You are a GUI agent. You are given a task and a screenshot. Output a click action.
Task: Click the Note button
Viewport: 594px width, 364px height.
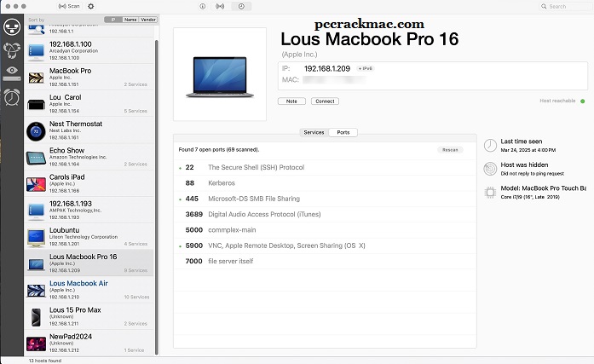click(291, 101)
